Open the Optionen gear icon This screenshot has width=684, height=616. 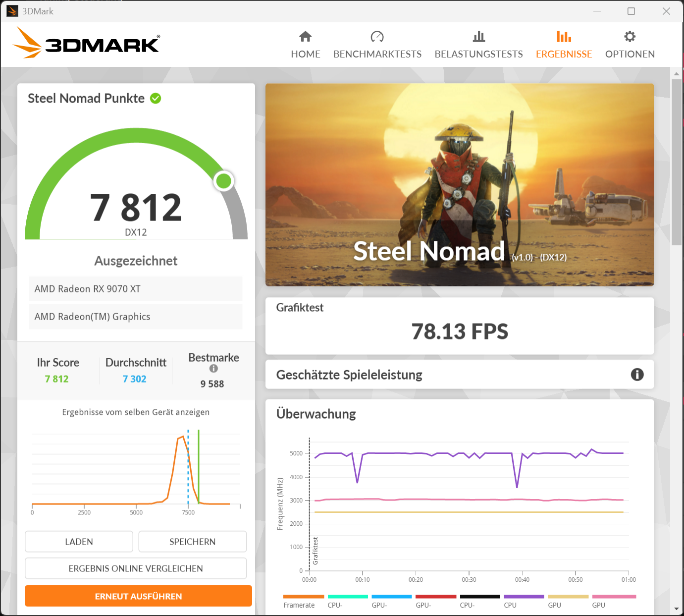[630, 36]
